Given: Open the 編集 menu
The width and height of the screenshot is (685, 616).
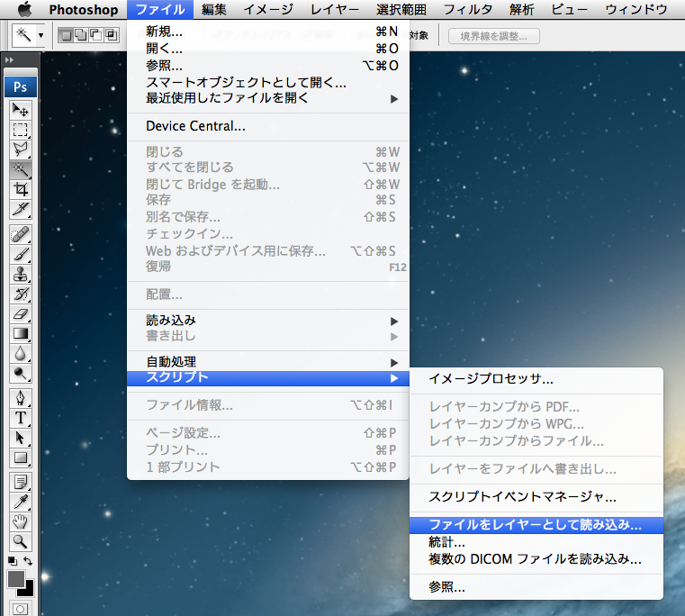Looking at the screenshot, I should (214, 10).
